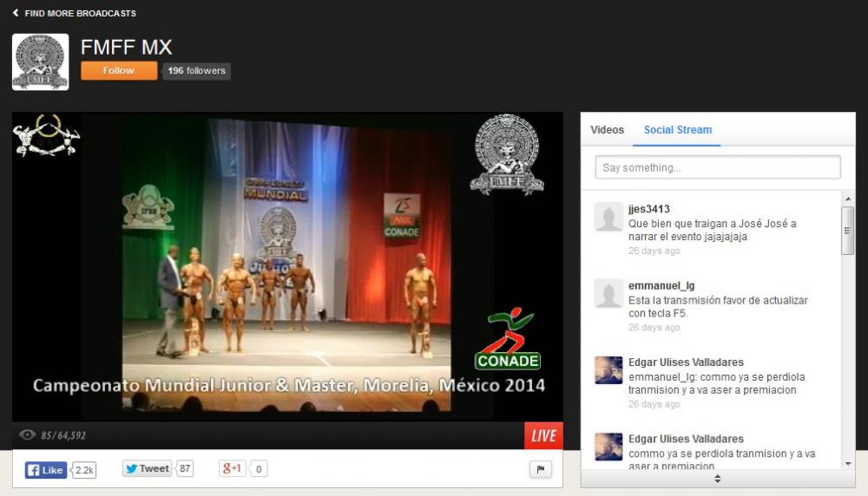The width and height of the screenshot is (868, 496).
Task: Click emmanuel_lg's profile avatar
Action: [608, 293]
